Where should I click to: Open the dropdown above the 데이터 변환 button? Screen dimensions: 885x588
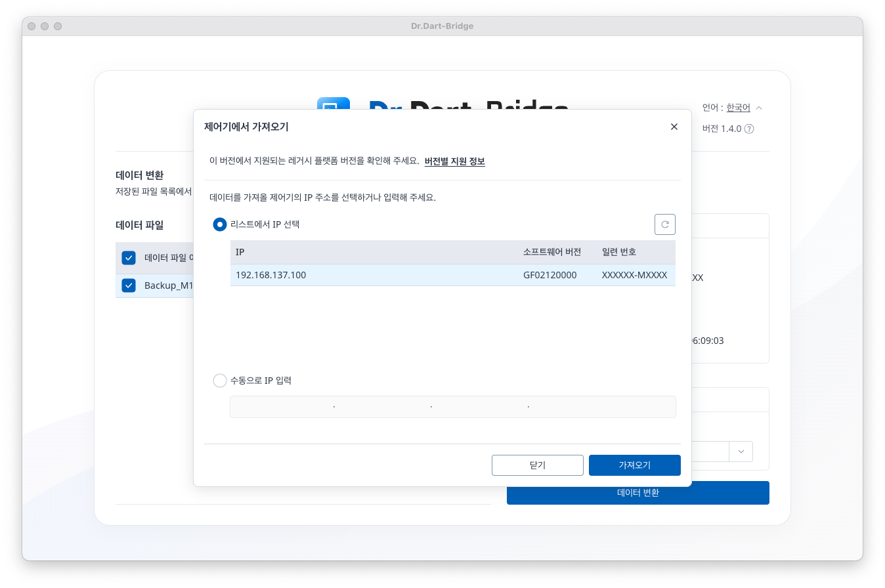pyautogui.click(x=741, y=451)
